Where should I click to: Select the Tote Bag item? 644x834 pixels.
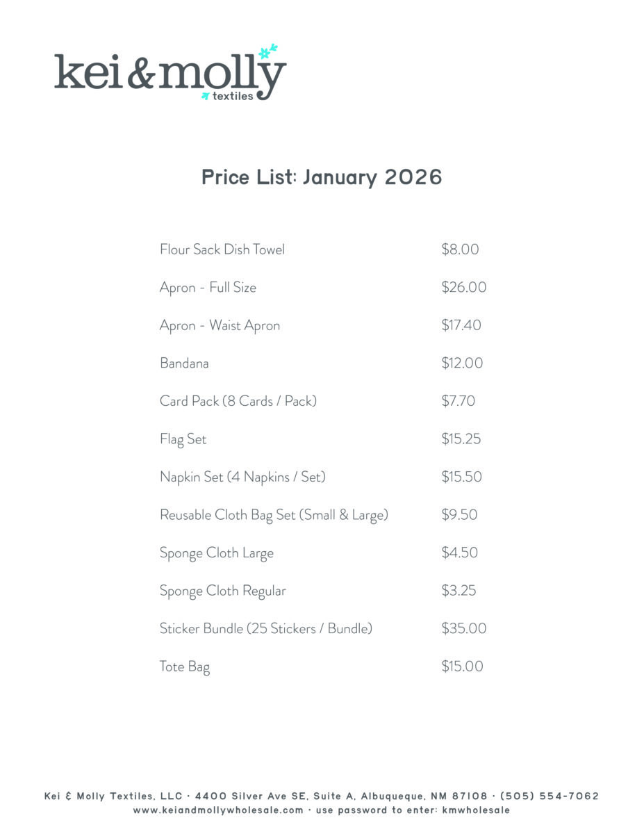click(x=185, y=667)
